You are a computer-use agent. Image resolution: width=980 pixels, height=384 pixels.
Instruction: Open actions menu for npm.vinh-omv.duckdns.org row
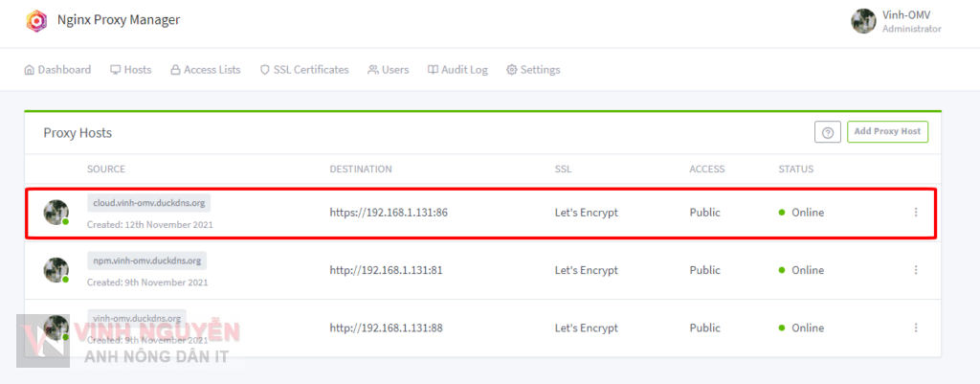916,269
